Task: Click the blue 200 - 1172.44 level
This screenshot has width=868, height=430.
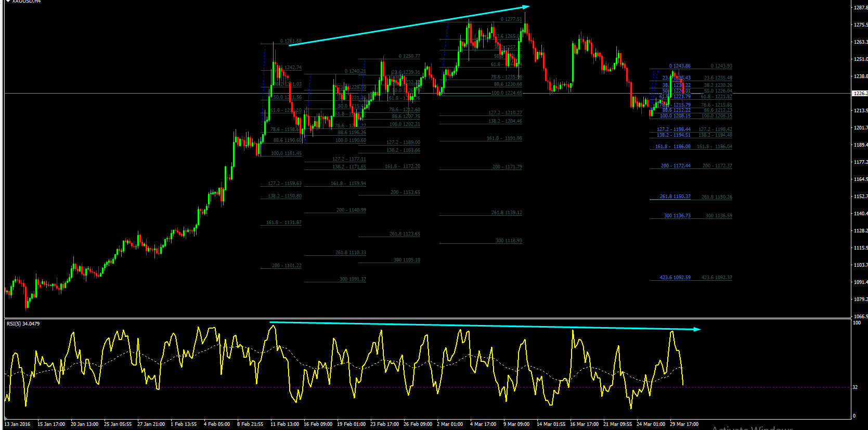Action: (x=676, y=166)
